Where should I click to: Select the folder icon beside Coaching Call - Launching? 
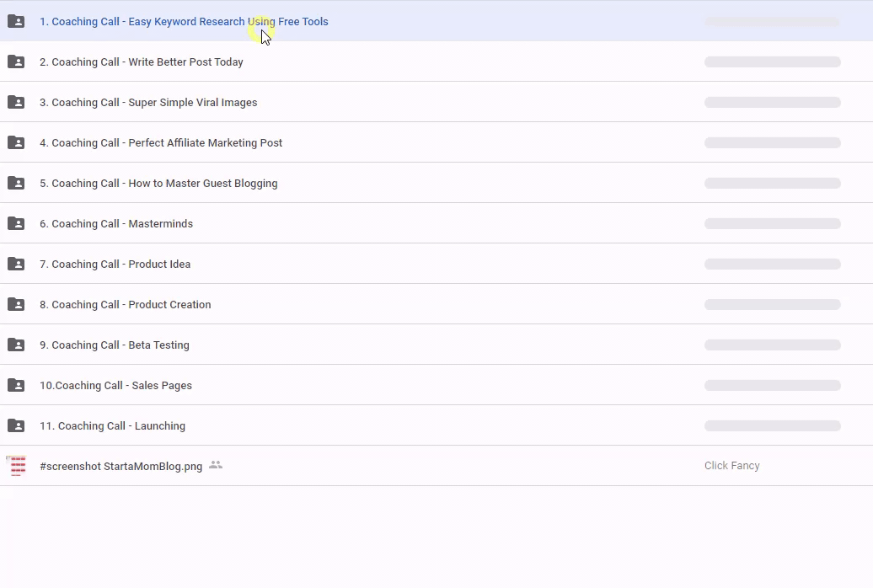click(x=16, y=425)
